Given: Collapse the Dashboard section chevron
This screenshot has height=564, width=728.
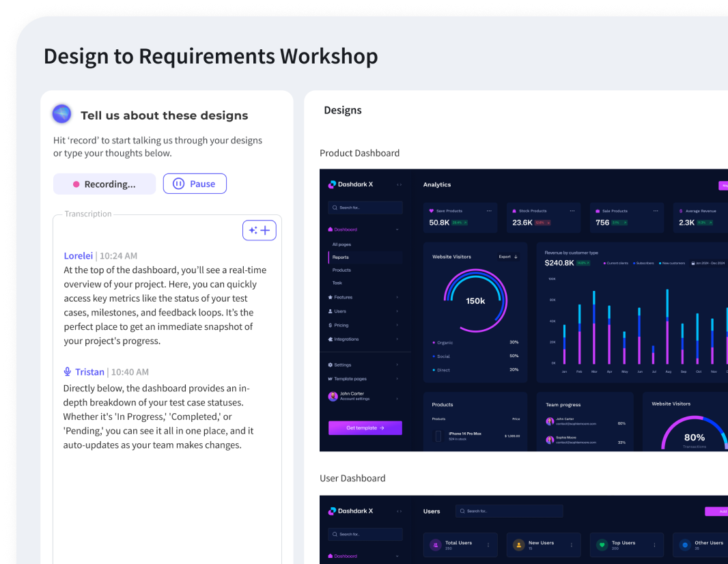Looking at the screenshot, I should (x=397, y=229).
